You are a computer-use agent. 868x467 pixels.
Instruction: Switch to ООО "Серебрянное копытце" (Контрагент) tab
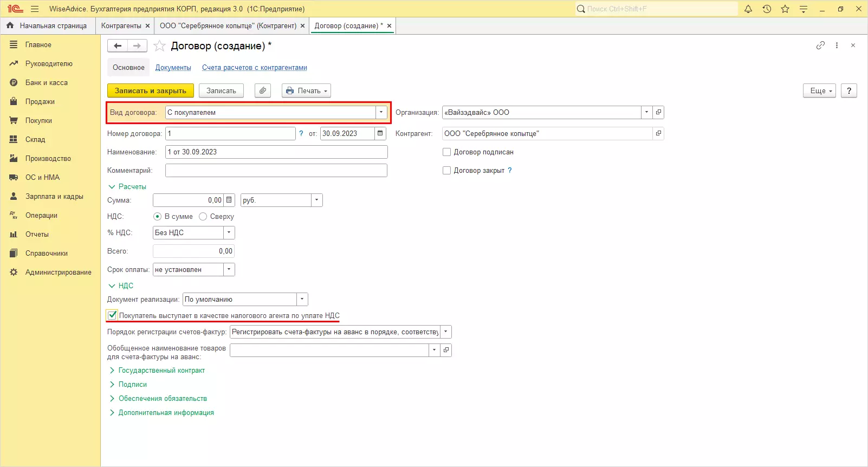tap(228, 25)
